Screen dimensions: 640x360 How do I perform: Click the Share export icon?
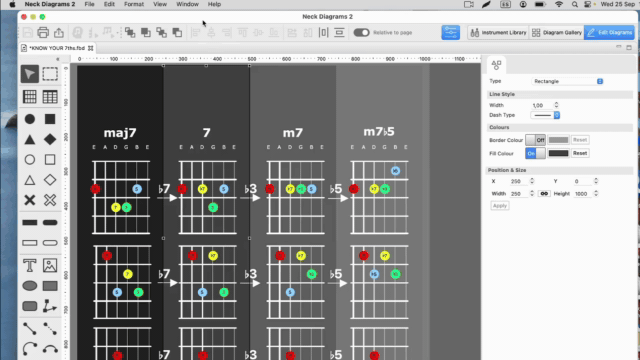[59, 32]
